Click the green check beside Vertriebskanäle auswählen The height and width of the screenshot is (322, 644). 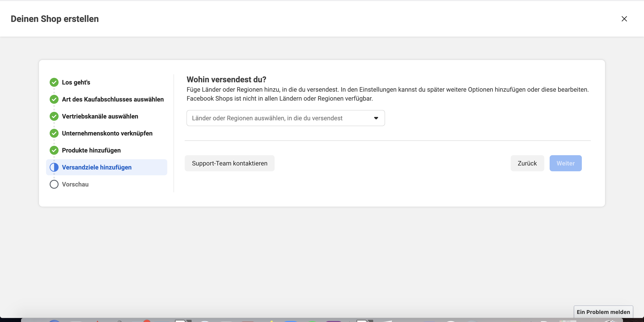click(x=54, y=116)
